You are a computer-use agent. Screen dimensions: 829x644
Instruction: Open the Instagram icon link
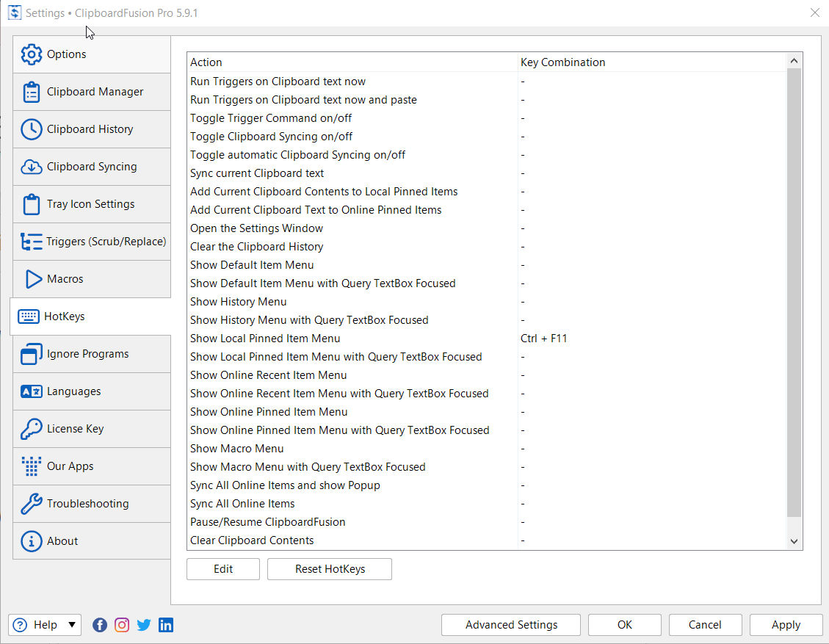point(122,625)
